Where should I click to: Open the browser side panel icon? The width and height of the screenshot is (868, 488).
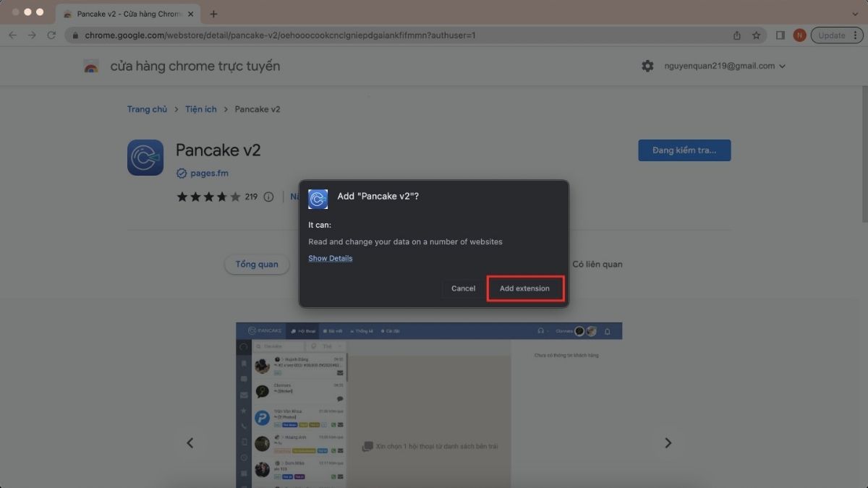point(780,35)
